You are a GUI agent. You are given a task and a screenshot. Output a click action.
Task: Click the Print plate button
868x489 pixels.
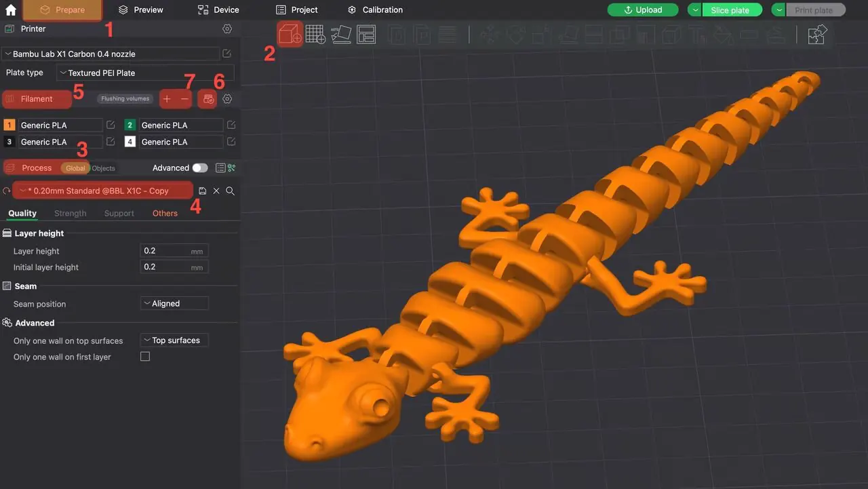tap(816, 10)
